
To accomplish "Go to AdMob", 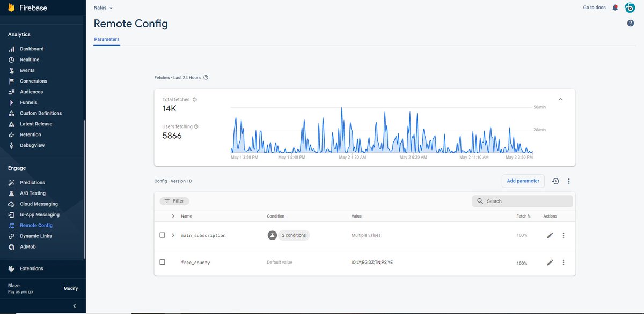I will [28, 247].
